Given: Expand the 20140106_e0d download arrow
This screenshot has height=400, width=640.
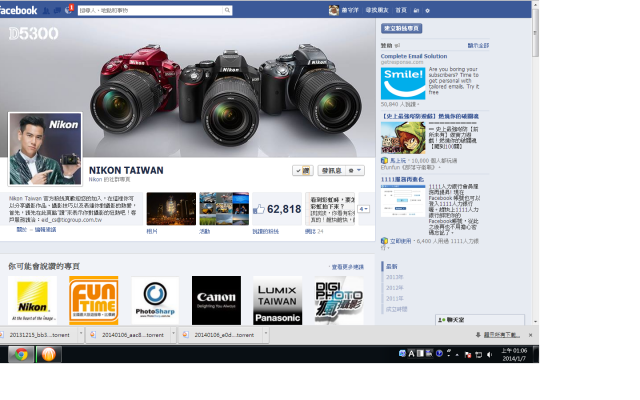Looking at the screenshot, I should point(266,334).
